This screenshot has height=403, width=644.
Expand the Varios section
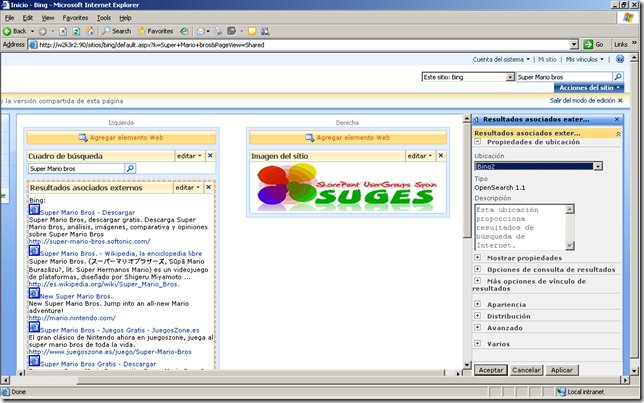coord(478,343)
